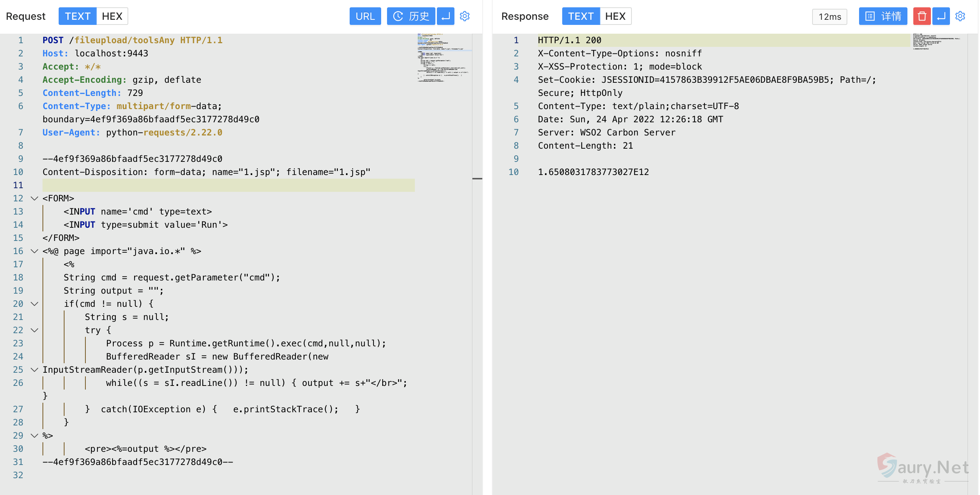
Task: Click the request editor vertical scrollbar marker
Action: [477, 178]
